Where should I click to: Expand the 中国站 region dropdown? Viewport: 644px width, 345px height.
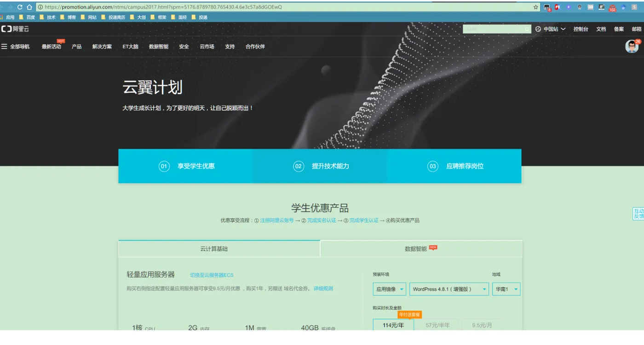coord(554,29)
